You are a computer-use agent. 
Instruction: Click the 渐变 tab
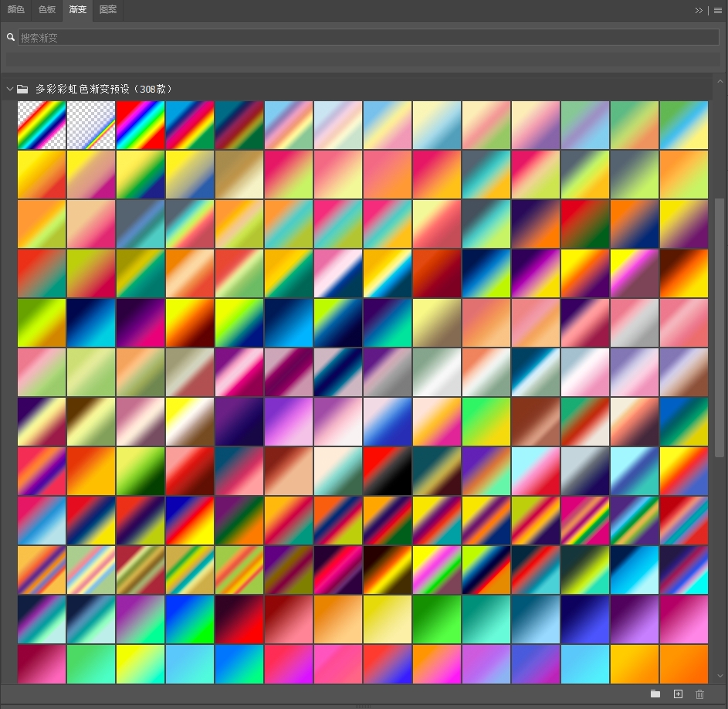pos(77,10)
